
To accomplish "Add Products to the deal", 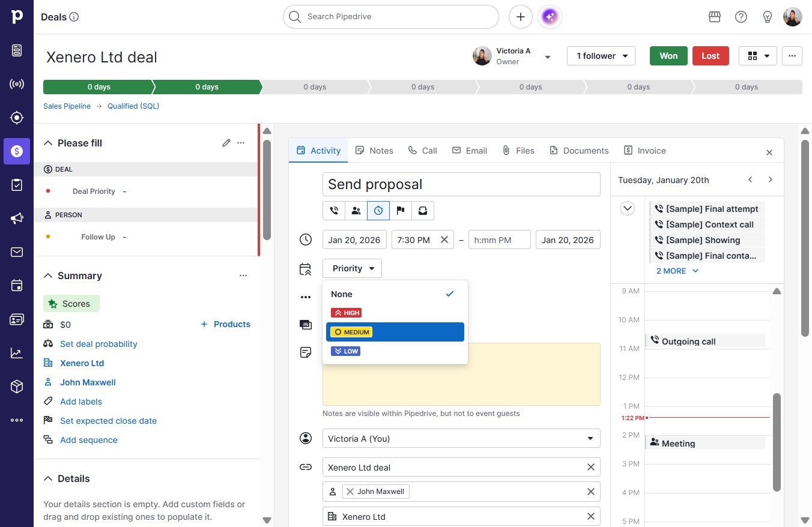I will pos(225,324).
